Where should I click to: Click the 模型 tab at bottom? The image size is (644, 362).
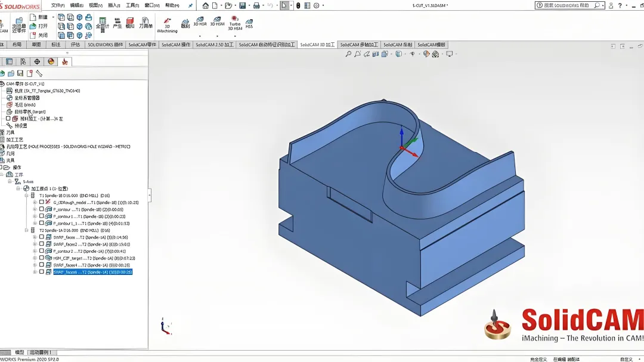pyautogui.click(x=19, y=352)
